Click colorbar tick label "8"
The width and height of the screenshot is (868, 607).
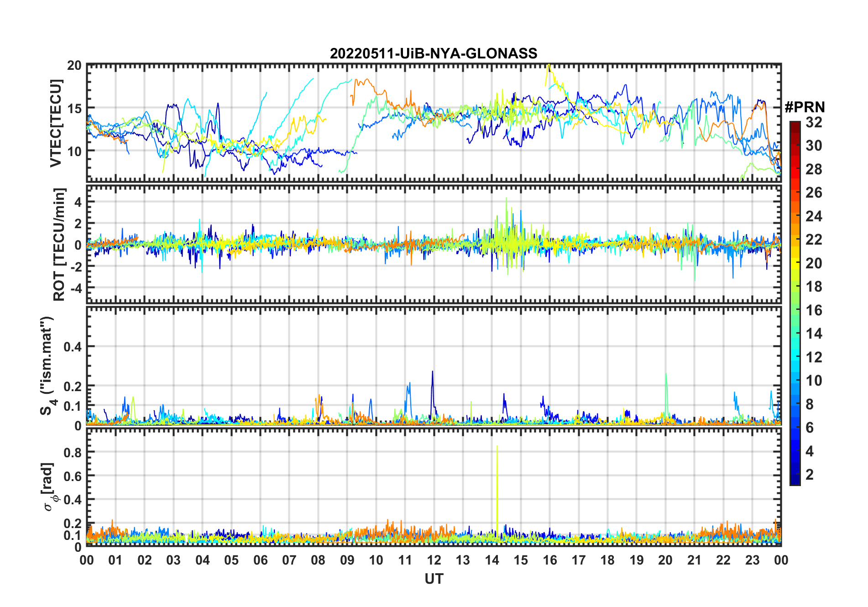810,404
